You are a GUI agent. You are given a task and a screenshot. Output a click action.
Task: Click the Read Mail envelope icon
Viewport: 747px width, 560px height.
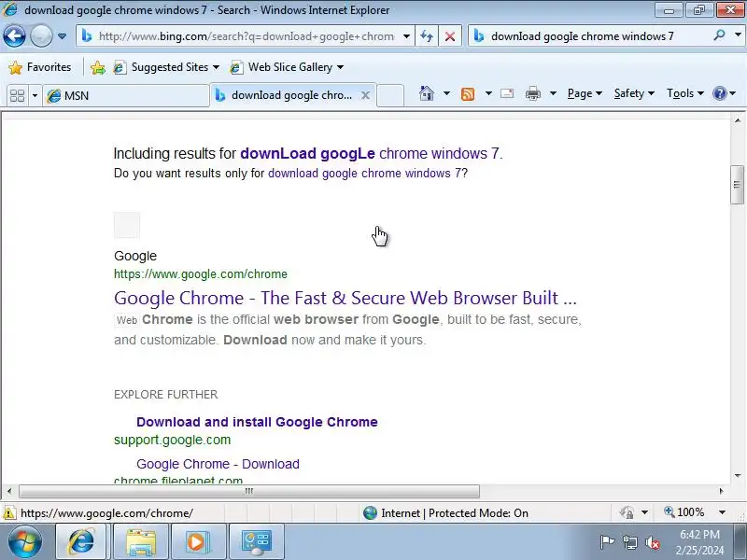pos(507,93)
